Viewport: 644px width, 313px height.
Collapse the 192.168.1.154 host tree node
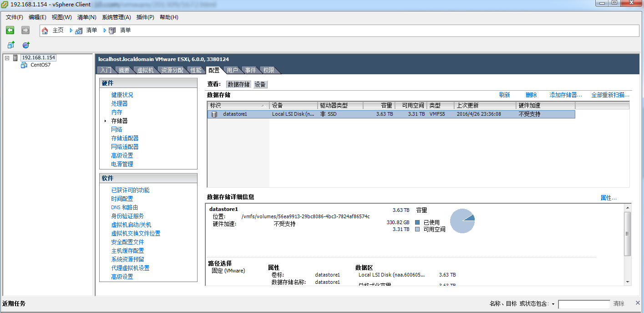click(7, 58)
